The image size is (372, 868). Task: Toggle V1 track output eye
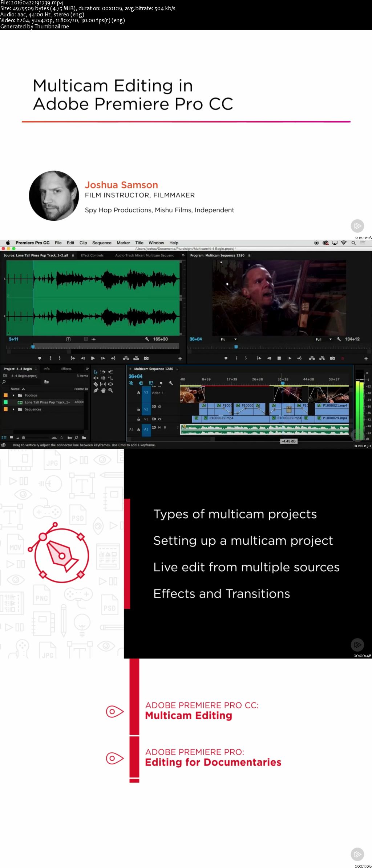159,419
